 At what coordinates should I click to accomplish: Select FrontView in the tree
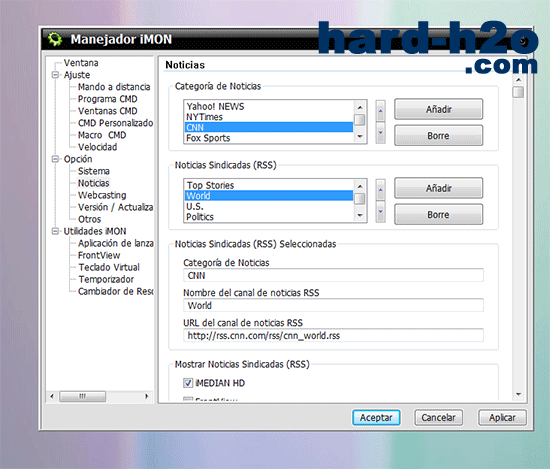(99, 255)
